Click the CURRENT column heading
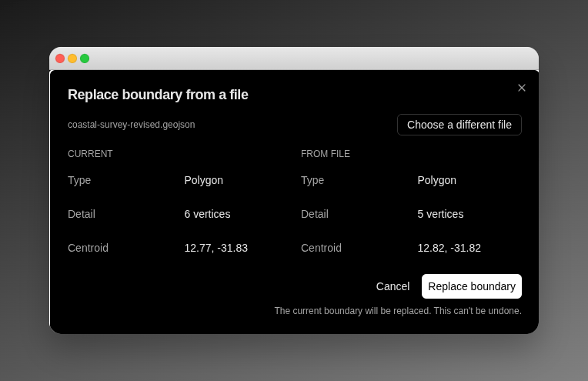This screenshot has height=381, width=588. [90, 154]
